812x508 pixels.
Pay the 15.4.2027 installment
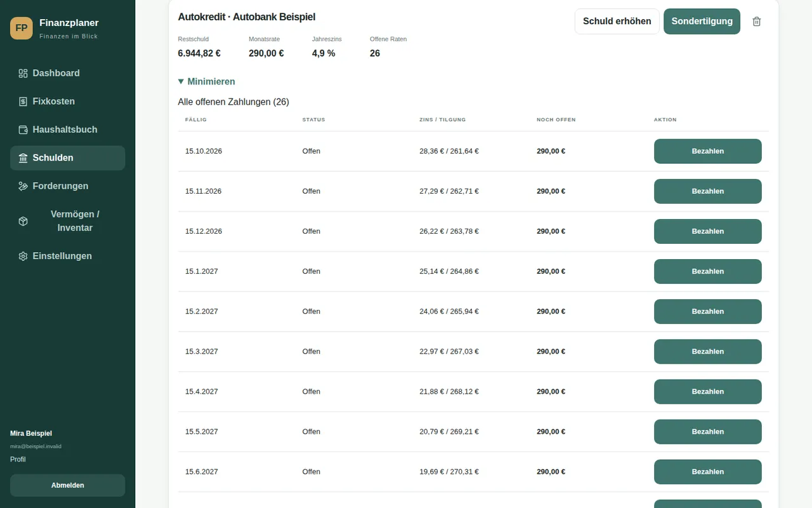[708, 391]
